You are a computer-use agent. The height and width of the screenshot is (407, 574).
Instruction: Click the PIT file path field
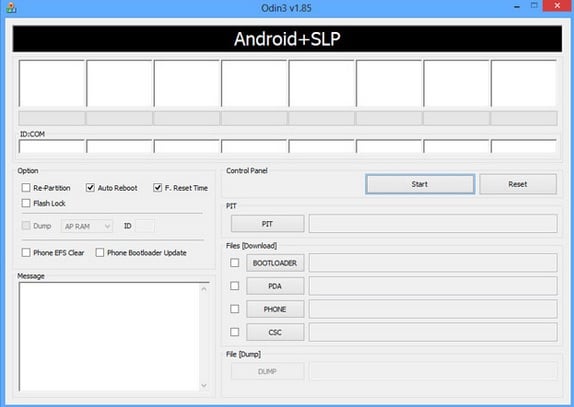(x=433, y=224)
